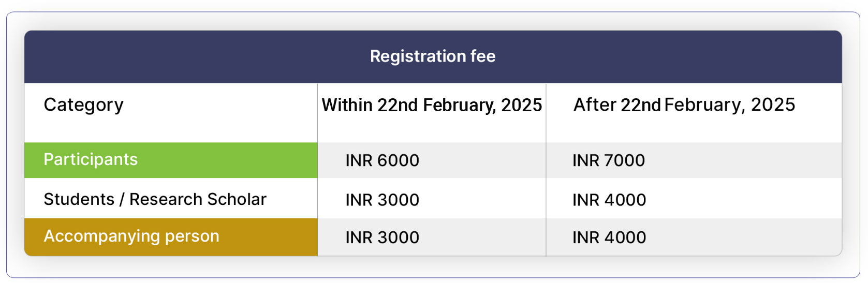Select the early INR 3000 student fee
The image size is (868, 283).
(x=382, y=200)
